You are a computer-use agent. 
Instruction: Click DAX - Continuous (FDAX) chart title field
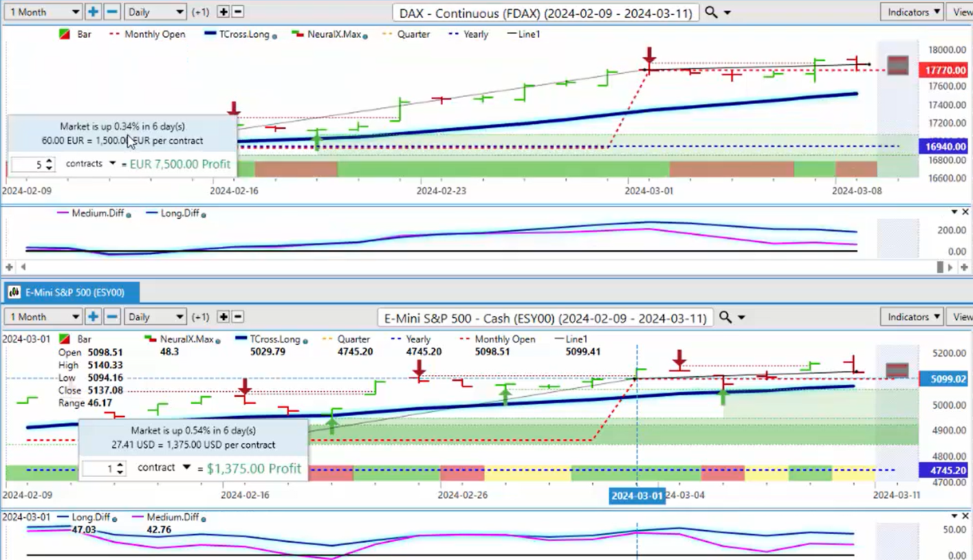pos(546,12)
